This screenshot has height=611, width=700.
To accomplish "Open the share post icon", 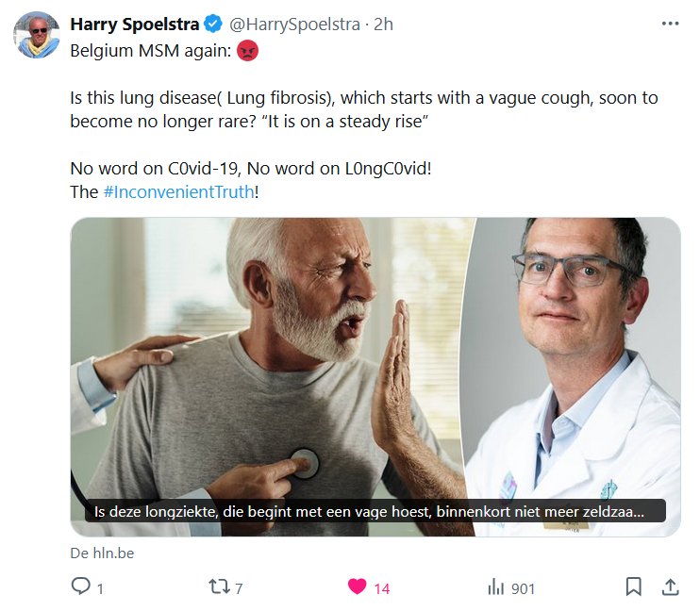I will (x=670, y=587).
